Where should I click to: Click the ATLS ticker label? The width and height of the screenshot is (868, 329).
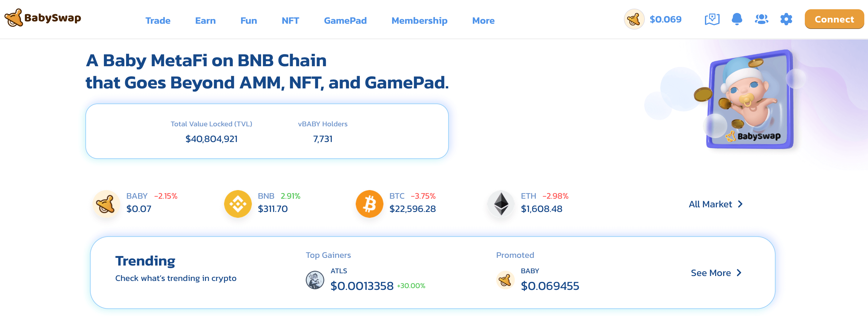click(339, 271)
